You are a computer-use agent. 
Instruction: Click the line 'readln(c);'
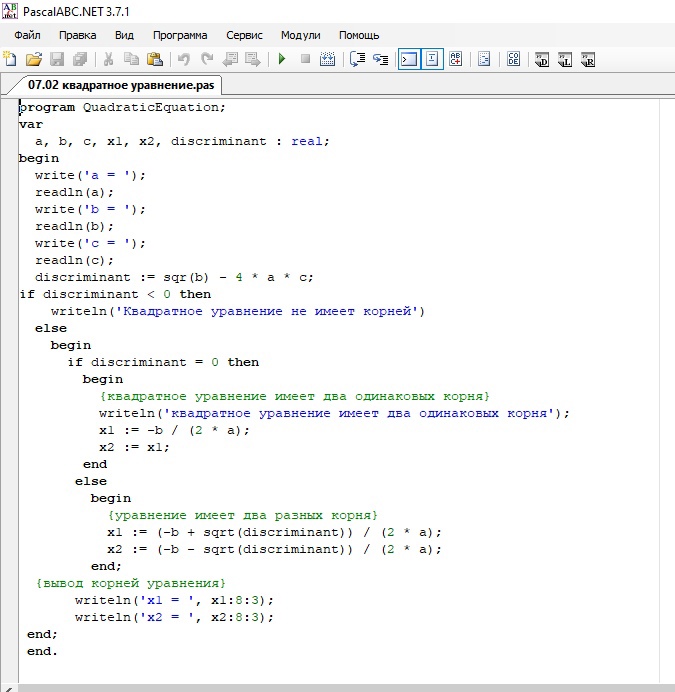74,260
